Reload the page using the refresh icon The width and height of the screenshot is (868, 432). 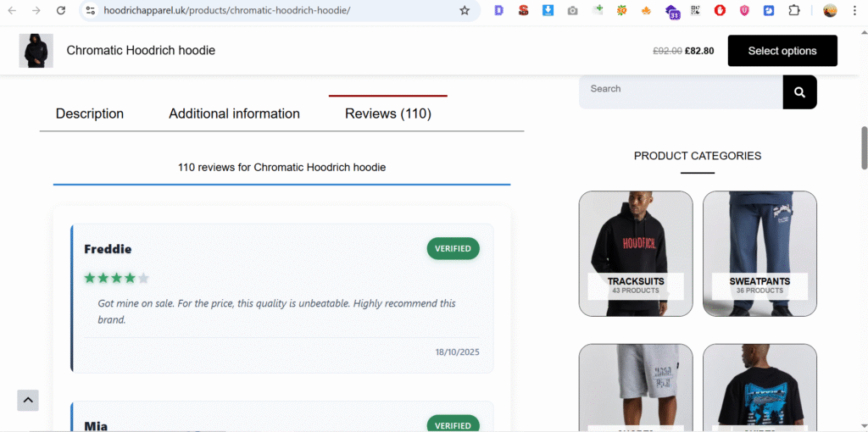point(60,10)
